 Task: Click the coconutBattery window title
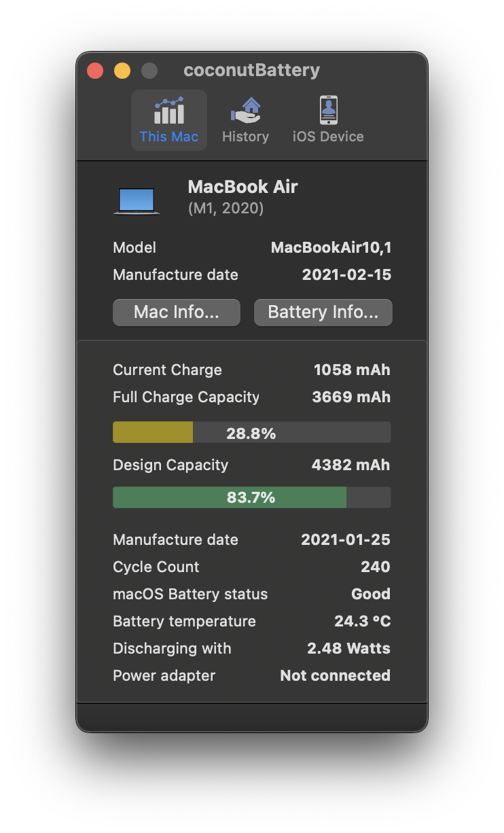pyautogui.click(x=252, y=71)
